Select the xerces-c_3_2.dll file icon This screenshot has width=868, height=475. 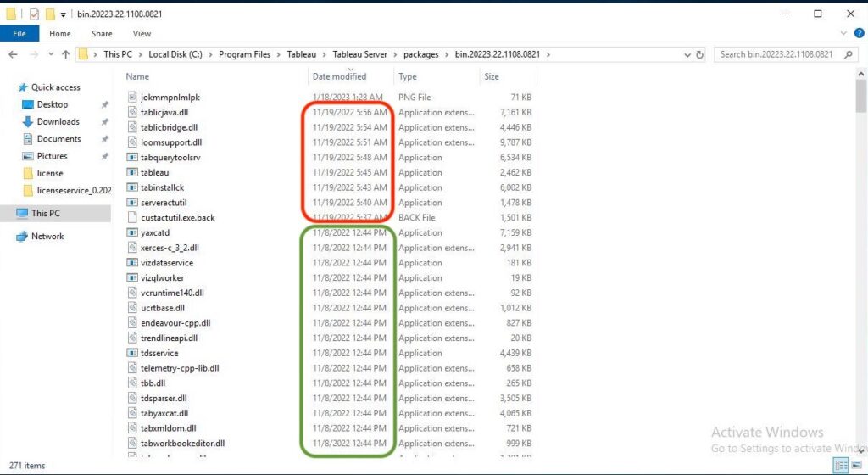132,248
